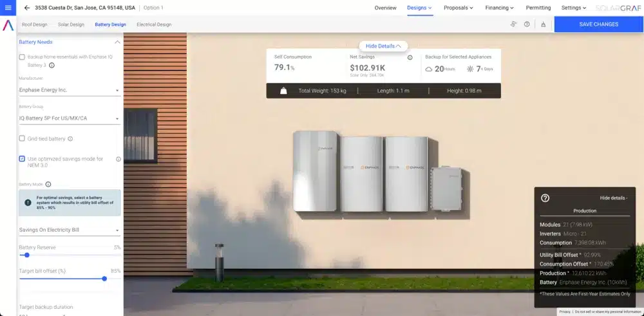Click the Save Changes button
This screenshot has height=316, width=644.
click(x=598, y=24)
